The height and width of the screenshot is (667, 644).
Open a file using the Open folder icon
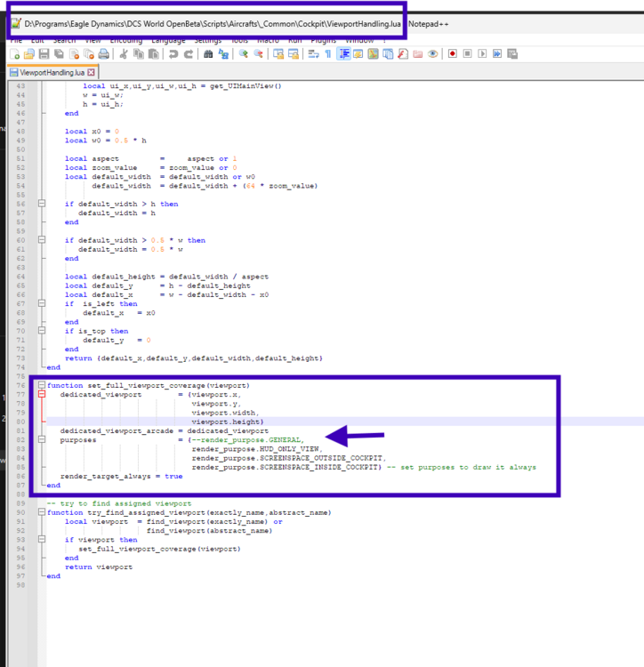click(29, 54)
